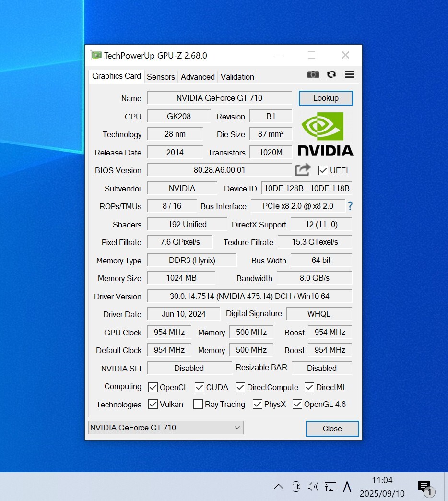Select the Graphics Card tab

tap(116, 76)
